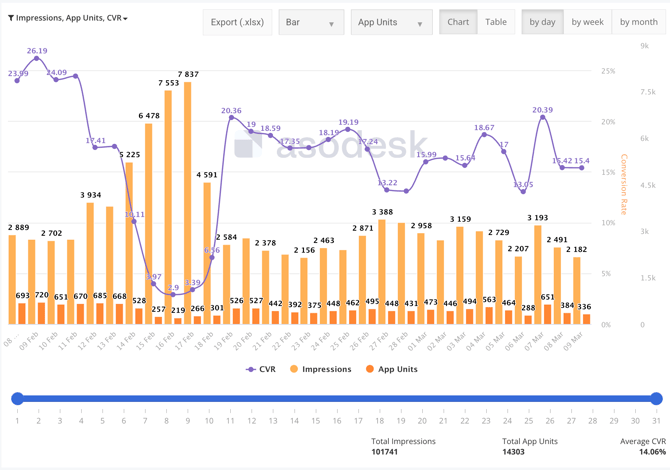Switch to the Chart view tab
The width and height of the screenshot is (670, 470).
(x=458, y=22)
